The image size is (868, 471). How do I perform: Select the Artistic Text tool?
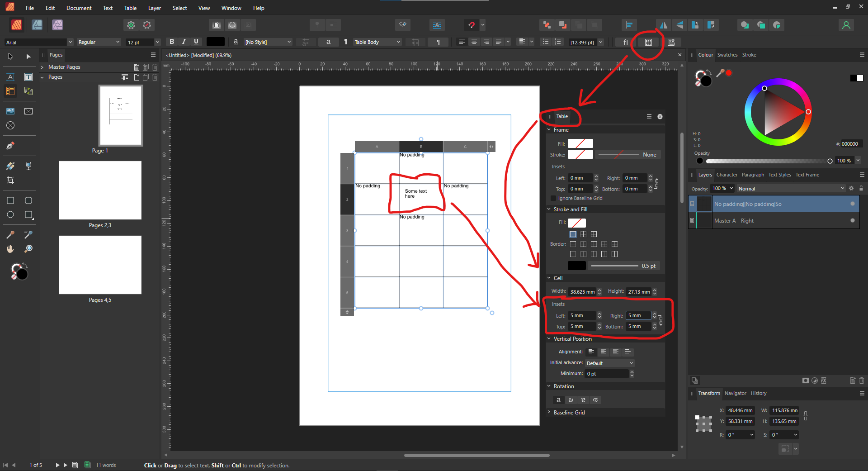coord(10,77)
